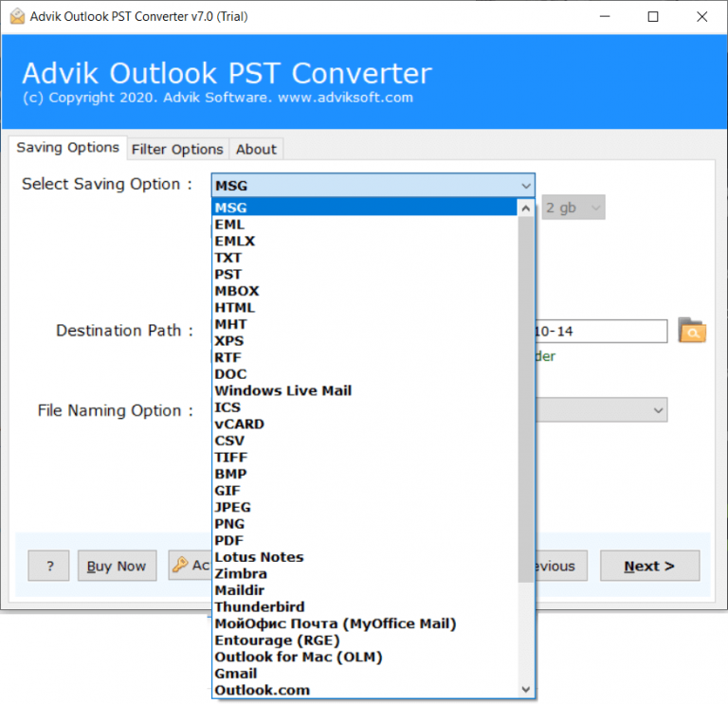Select EML from the format list
728x704 pixels.
[365, 225]
